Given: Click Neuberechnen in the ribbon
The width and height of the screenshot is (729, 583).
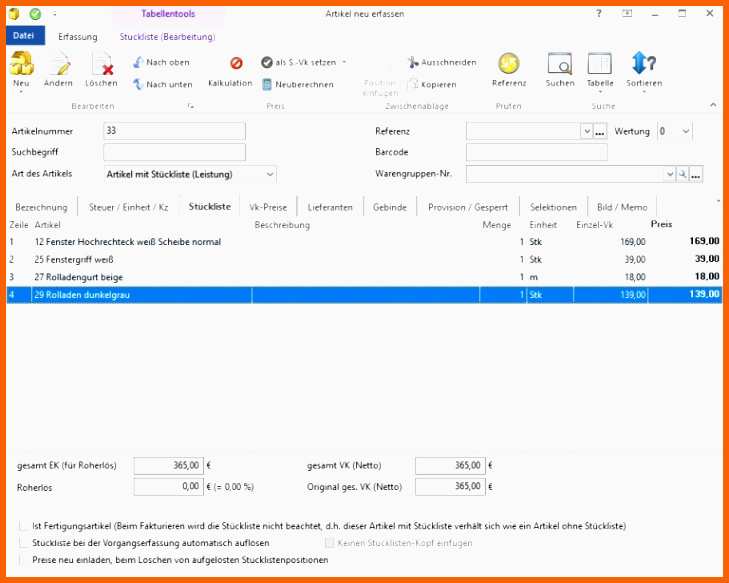Looking at the screenshot, I should 298,85.
